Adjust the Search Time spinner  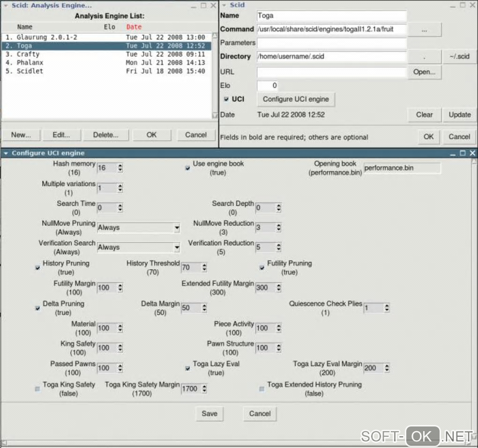[x=110, y=208]
